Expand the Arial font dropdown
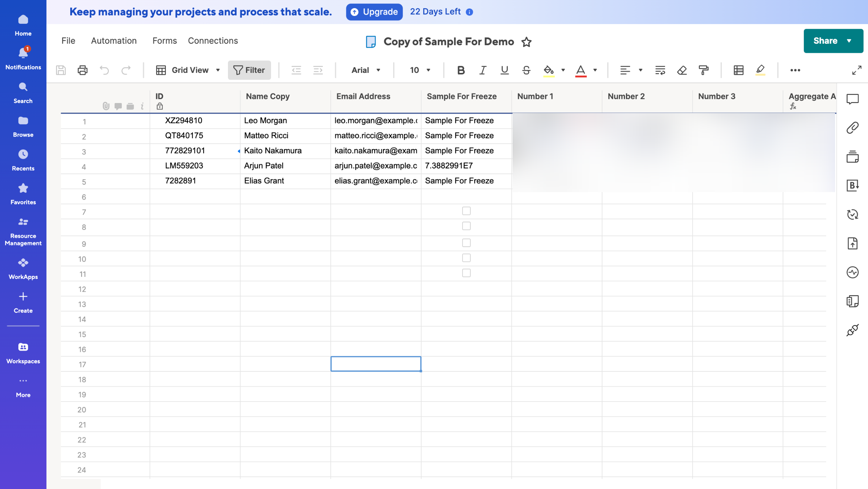 point(366,70)
